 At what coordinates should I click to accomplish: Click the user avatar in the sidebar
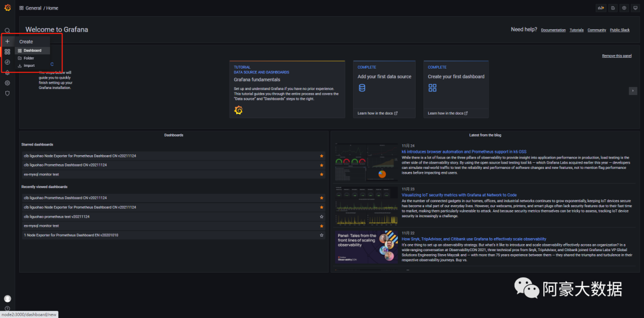tap(7, 299)
